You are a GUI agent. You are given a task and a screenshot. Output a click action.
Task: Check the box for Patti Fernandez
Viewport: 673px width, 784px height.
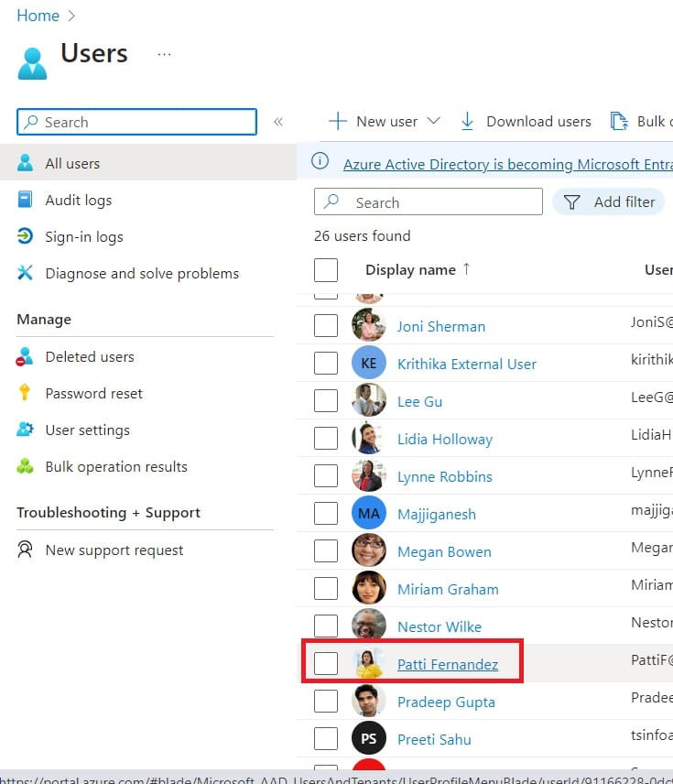tap(326, 663)
